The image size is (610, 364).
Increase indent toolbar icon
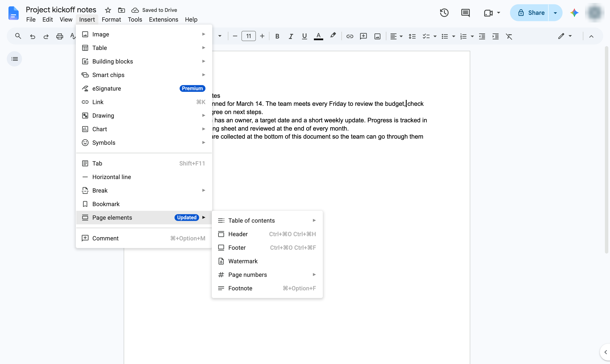(x=495, y=37)
